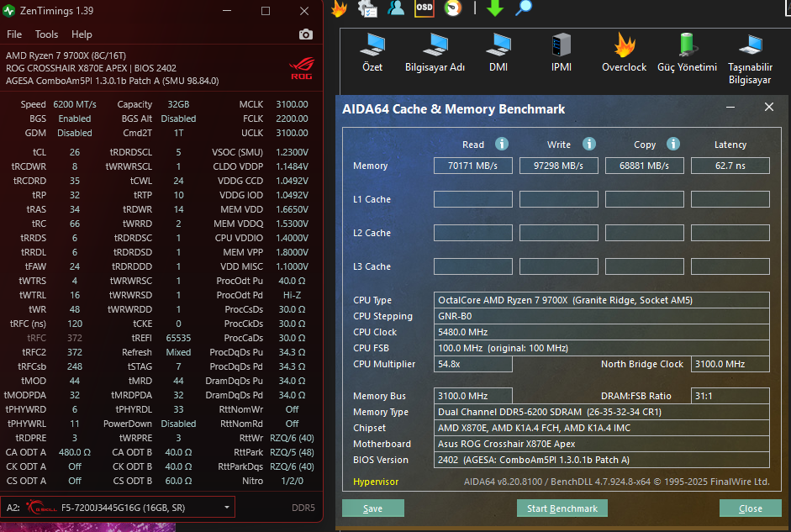791x532 pixels.
Task: Click the BIOS Version 2402 field
Action: 601,460
